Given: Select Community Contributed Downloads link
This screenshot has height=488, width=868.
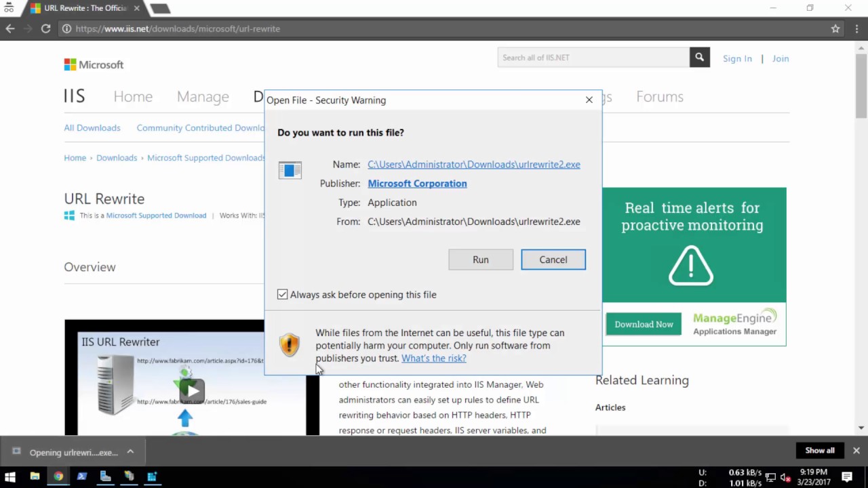Looking at the screenshot, I should pos(201,127).
